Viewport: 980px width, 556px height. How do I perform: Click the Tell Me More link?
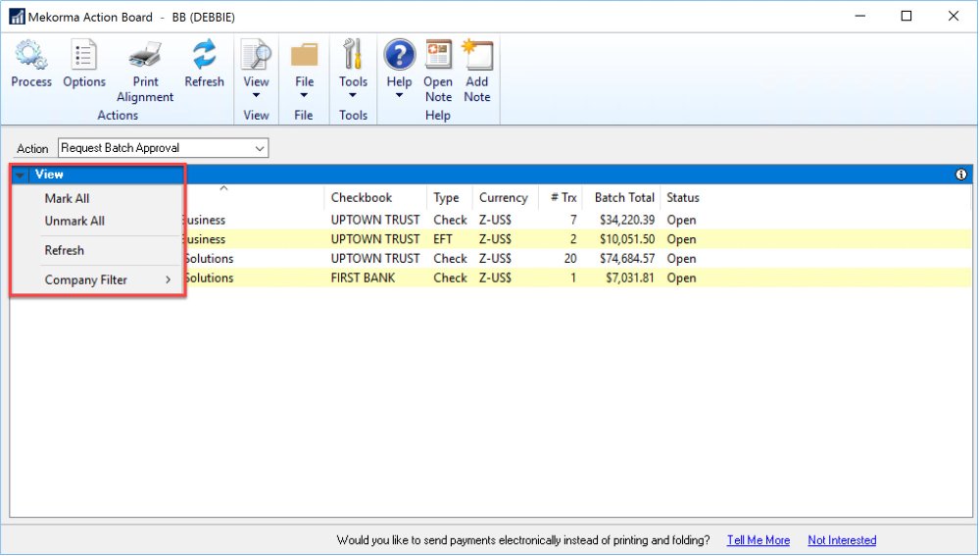coord(759,540)
